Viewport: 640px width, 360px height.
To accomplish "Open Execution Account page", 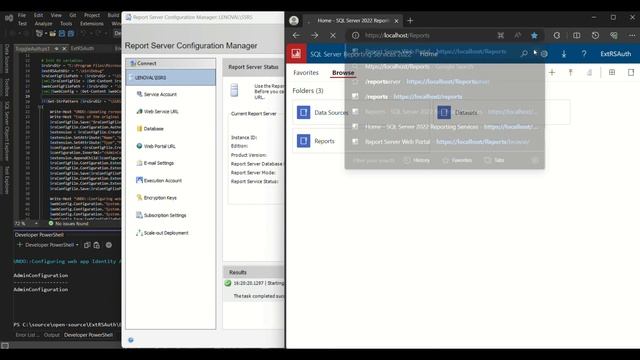I will click(x=159, y=180).
